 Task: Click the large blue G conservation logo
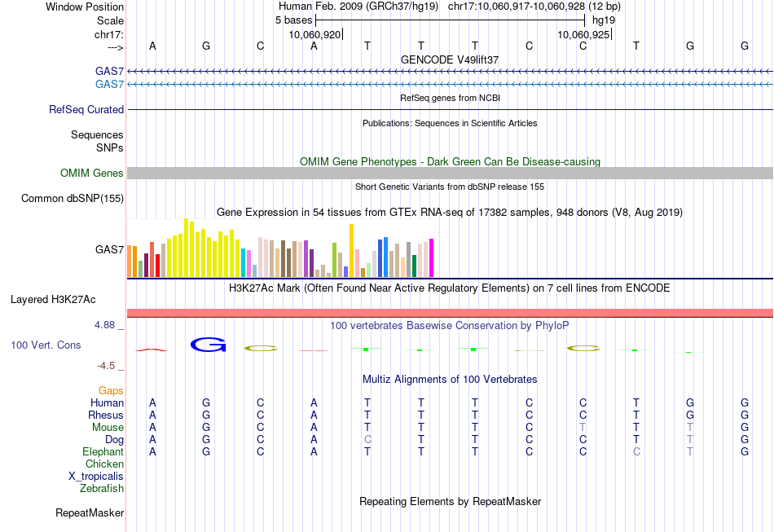tap(208, 345)
